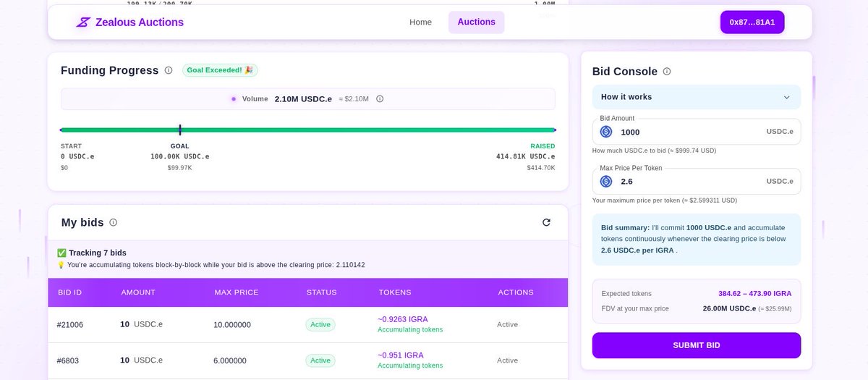
Task: Click the Volume 2.10M USDC.e value
Action: 305,98
